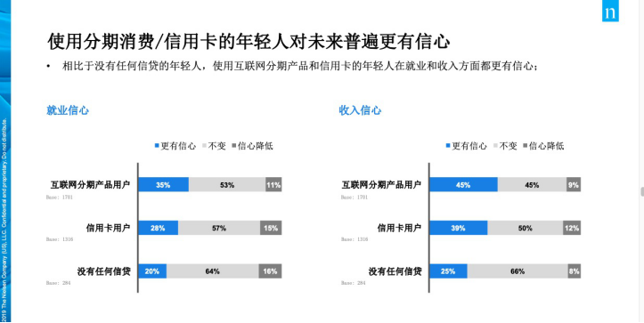The height and width of the screenshot is (323, 644).
Task: Select the 收入信心 chart heading
Action: [360, 110]
